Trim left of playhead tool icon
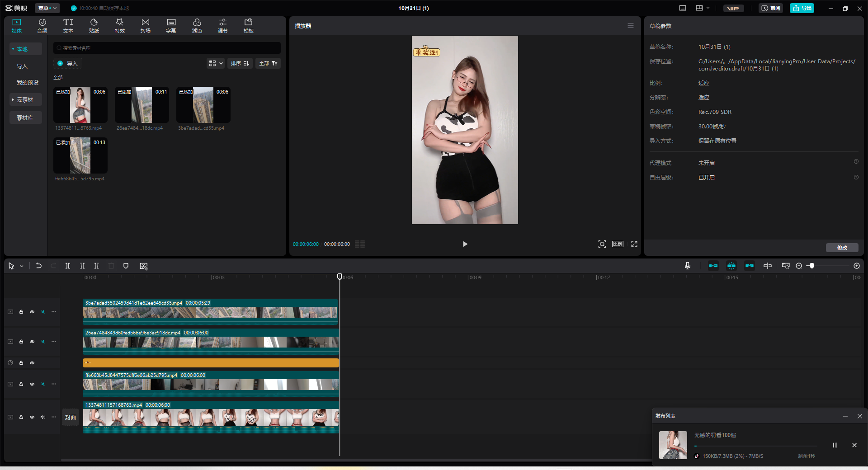This screenshot has width=868, height=470. [82, 266]
